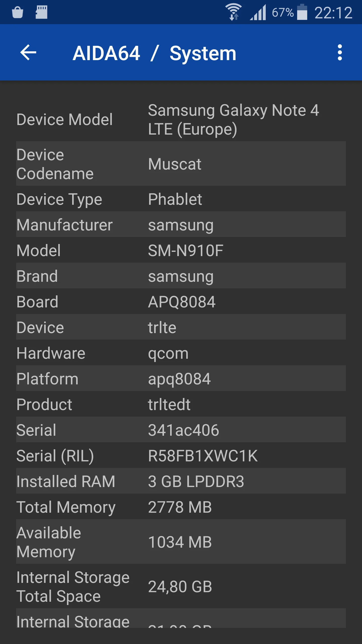Viewport: 362px width, 644px height.
Task: Tap the Device Type Phablet row
Action: [181, 199]
